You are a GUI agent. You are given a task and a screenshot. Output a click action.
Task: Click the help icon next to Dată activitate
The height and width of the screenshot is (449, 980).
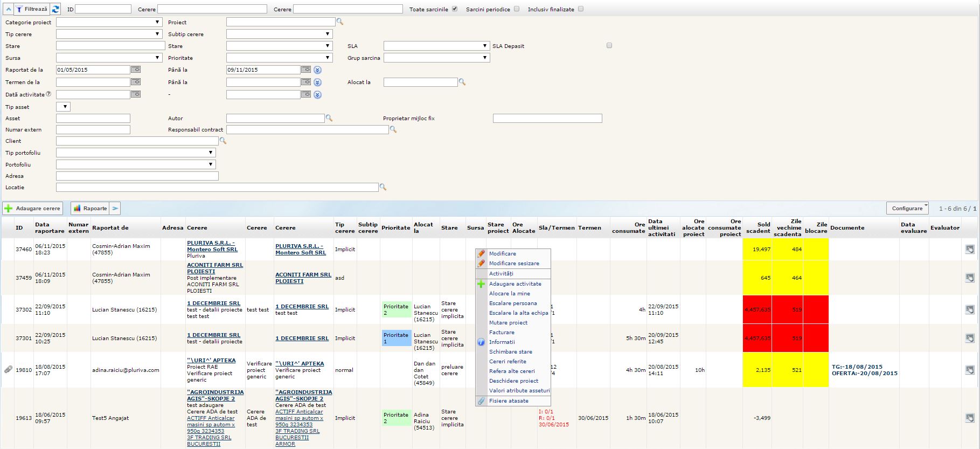(48, 94)
